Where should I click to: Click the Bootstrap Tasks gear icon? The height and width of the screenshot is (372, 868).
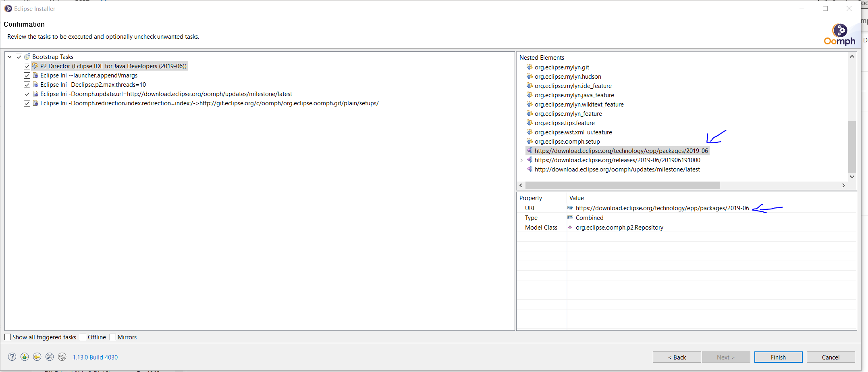coord(27,57)
